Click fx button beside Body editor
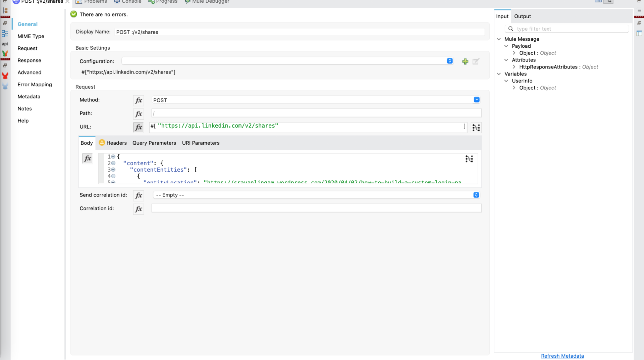 pos(87,159)
